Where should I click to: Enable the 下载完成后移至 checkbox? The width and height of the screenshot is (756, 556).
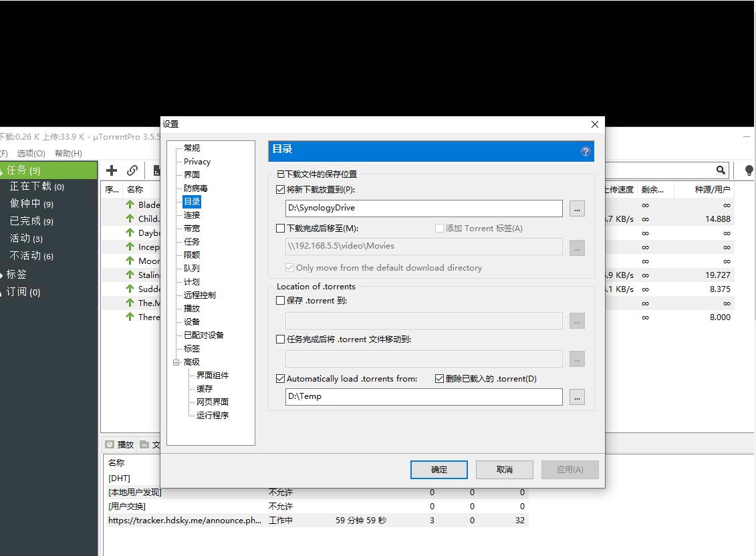click(x=281, y=229)
